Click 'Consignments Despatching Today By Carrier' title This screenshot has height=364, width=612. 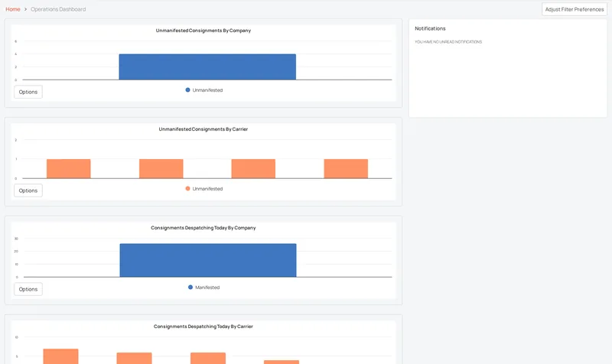pos(203,327)
